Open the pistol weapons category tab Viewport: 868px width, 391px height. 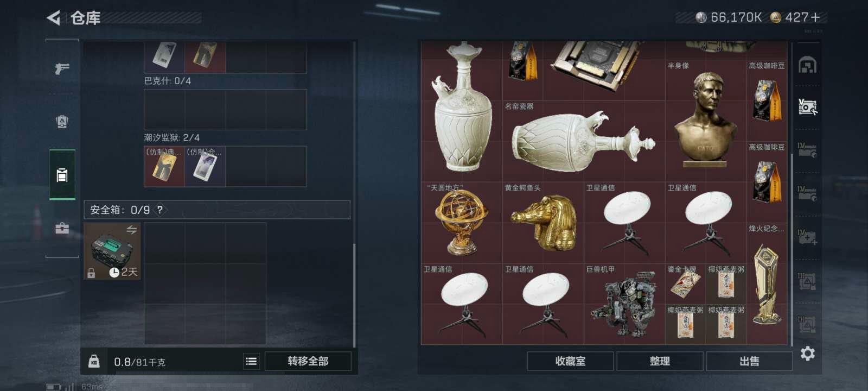[62, 69]
